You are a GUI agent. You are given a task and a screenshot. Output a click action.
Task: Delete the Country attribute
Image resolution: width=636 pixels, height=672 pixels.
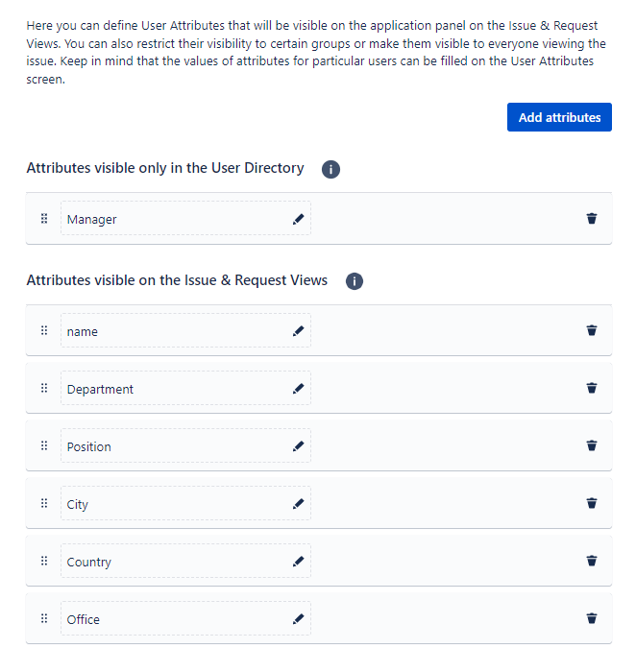(x=592, y=562)
